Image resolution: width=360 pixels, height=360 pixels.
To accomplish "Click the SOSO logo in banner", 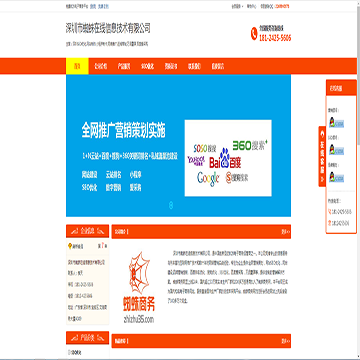I will point(204,148).
